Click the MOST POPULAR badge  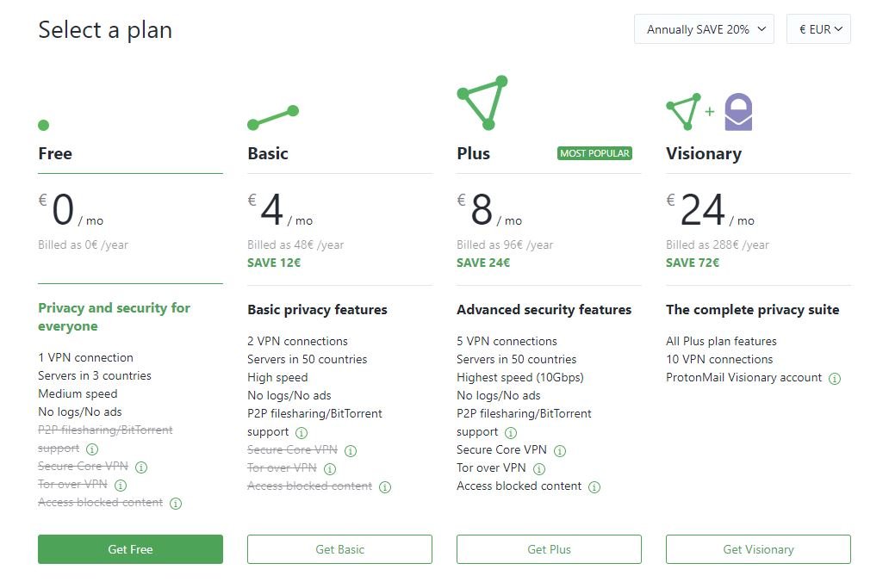pyautogui.click(x=594, y=153)
